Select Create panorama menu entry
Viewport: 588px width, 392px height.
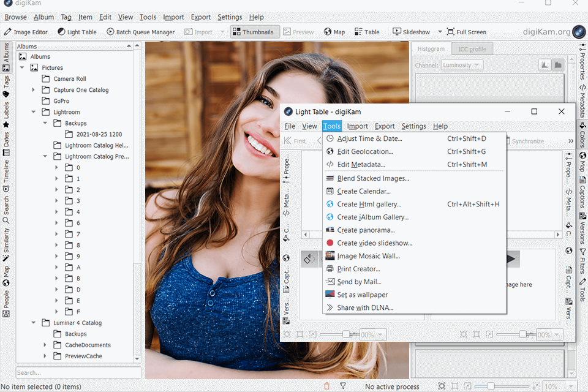[366, 230]
